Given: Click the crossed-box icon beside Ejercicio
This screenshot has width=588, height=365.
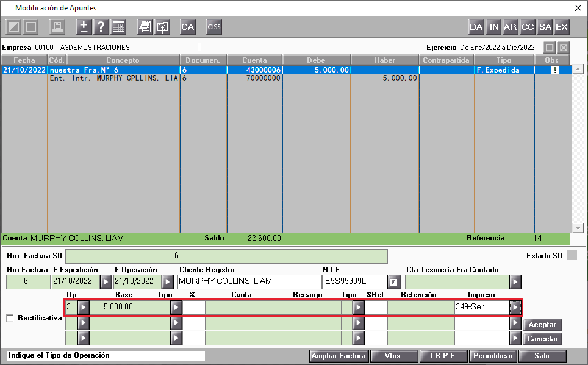Looking at the screenshot, I should (x=563, y=48).
